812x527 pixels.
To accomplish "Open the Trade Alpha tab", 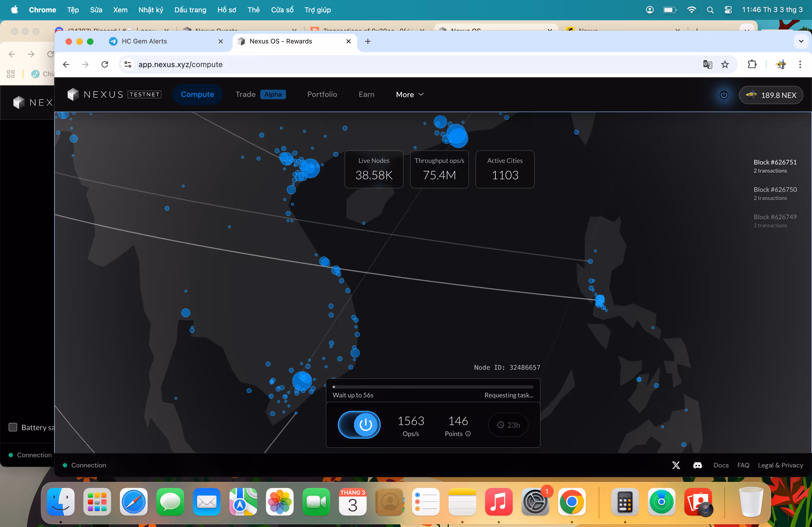I will [261, 95].
